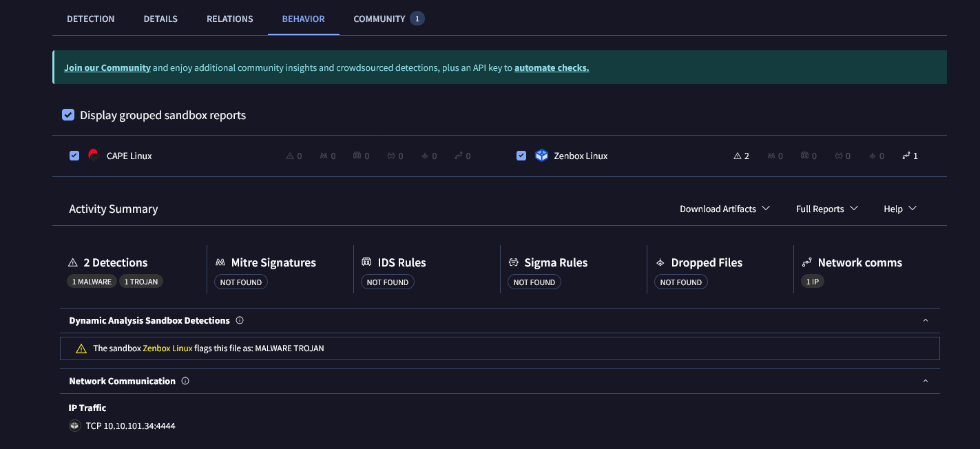
Task: Click the Dropped Files summary icon
Action: click(660, 262)
